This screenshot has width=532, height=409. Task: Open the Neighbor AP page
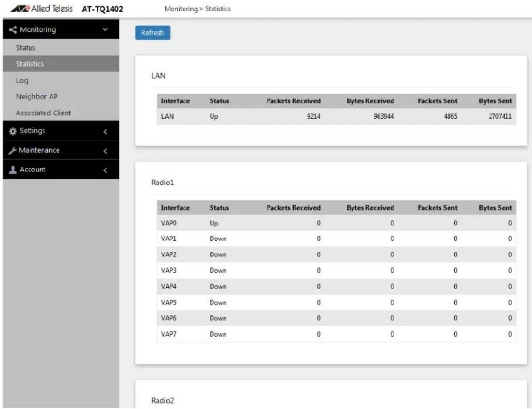click(61, 96)
